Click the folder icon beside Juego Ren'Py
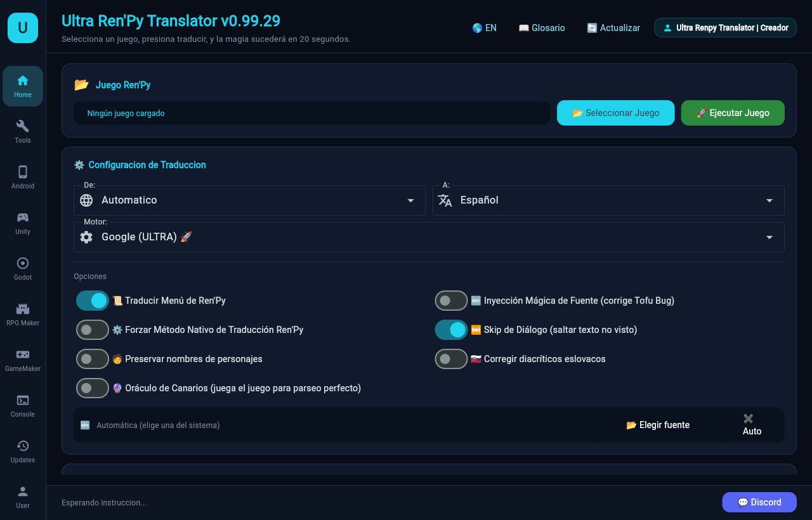This screenshot has width=812, height=520. click(x=81, y=85)
